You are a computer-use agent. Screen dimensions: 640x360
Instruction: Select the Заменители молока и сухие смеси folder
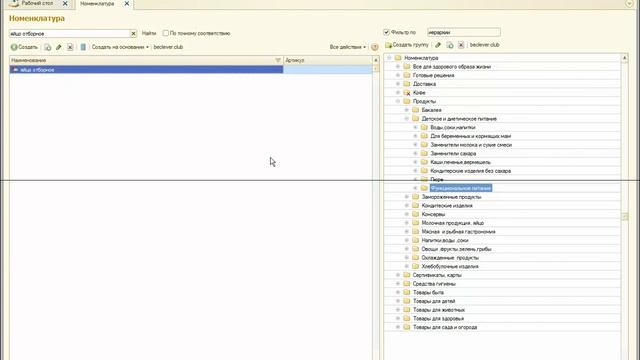(471, 144)
